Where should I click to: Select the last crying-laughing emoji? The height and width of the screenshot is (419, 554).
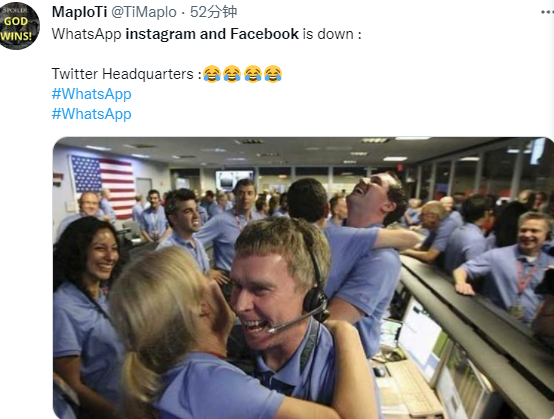[273, 74]
